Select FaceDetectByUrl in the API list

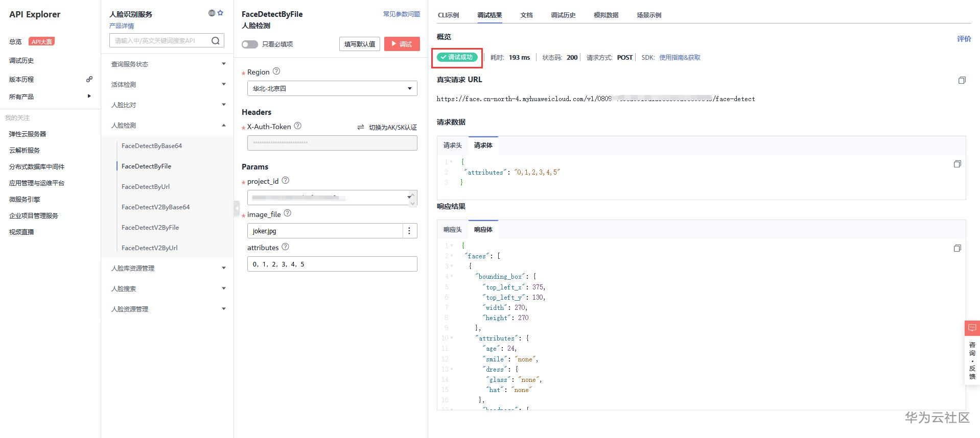[x=146, y=186]
